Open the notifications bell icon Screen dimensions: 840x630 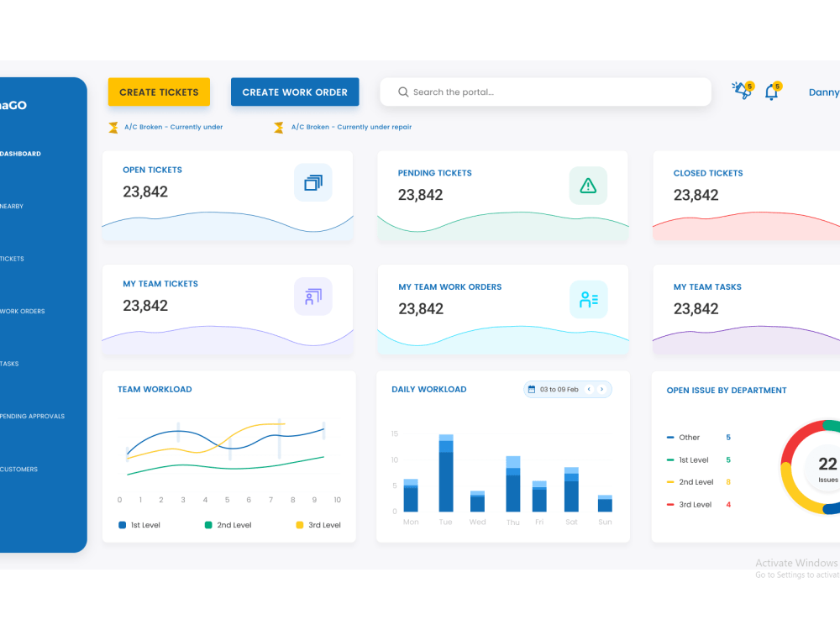click(772, 92)
